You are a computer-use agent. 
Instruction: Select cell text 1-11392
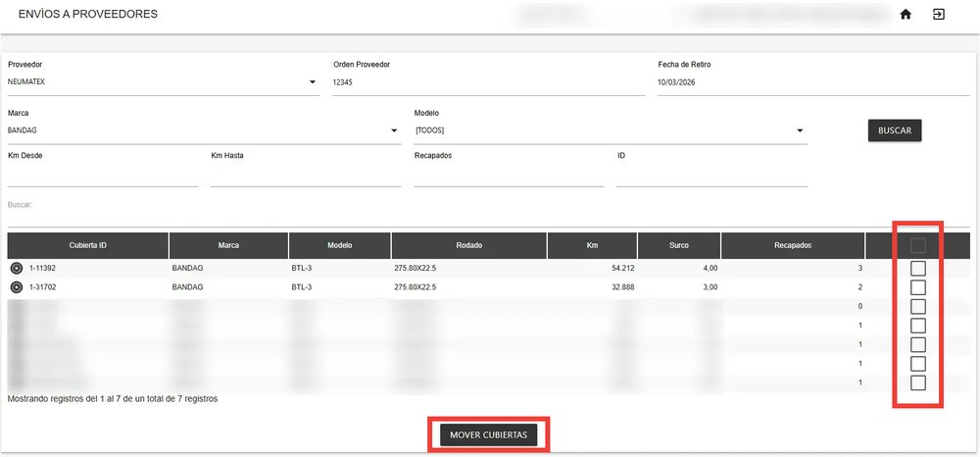click(x=43, y=268)
